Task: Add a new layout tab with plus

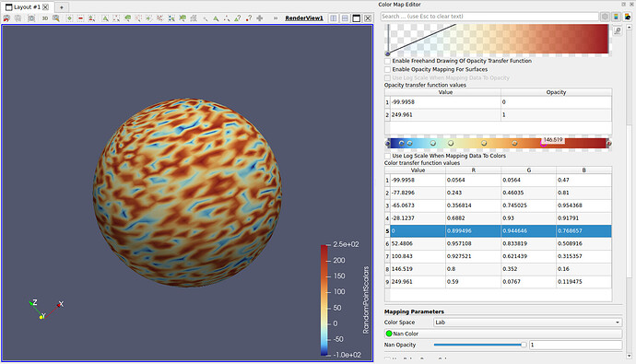Action: [x=61, y=7]
